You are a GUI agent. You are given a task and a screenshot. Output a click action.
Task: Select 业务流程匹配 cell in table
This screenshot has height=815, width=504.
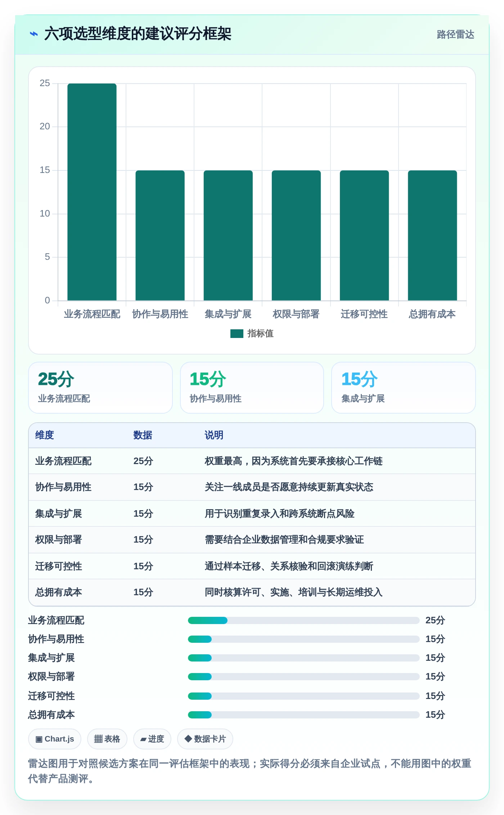tap(63, 461)
